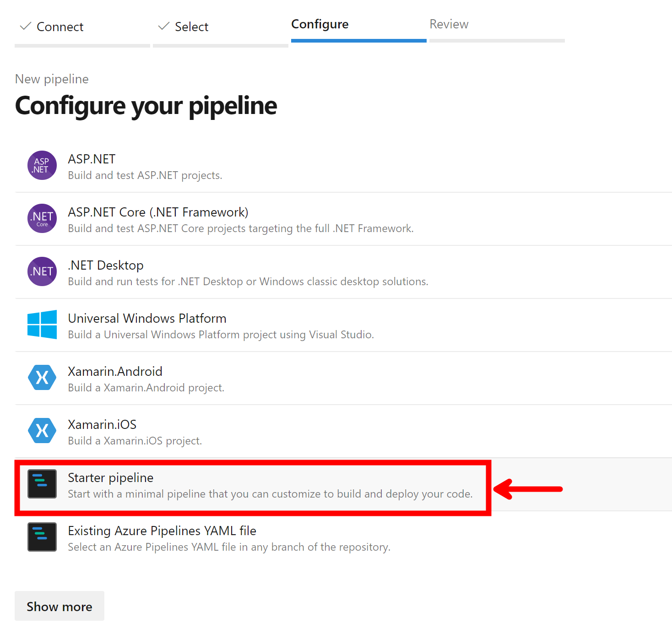Image resolution: width=672 pixels, height=634 pixels.
Task: Click the Xamarin.iOS hexagon icon
Action: (x=42, y=431)
